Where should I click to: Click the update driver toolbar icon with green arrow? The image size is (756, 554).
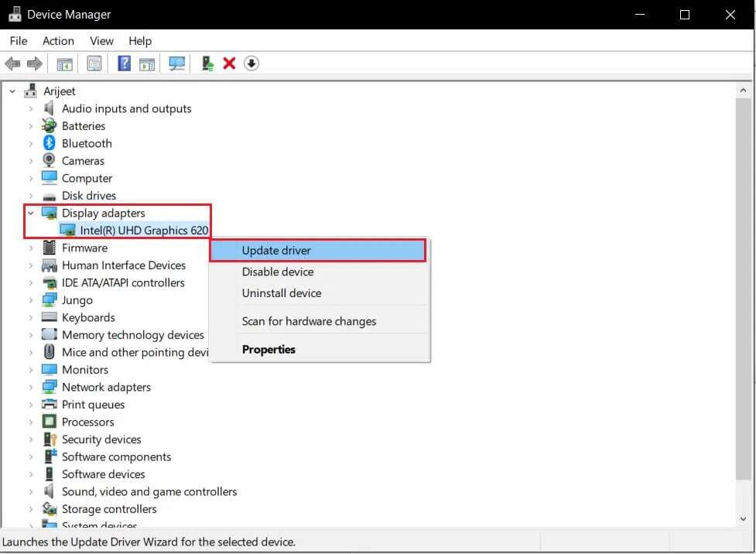(x=207, y=63)
